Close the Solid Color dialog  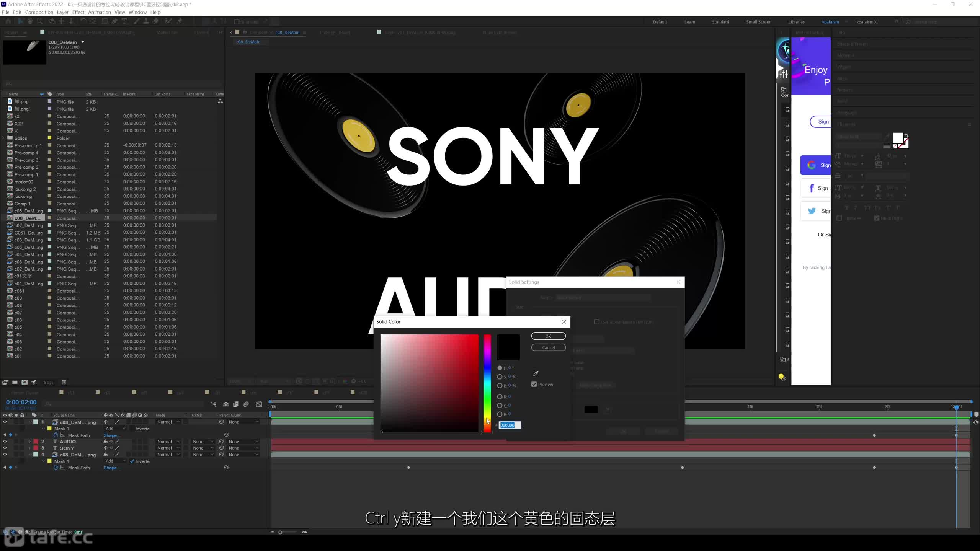pyautogui.click(x=564, y=321)
